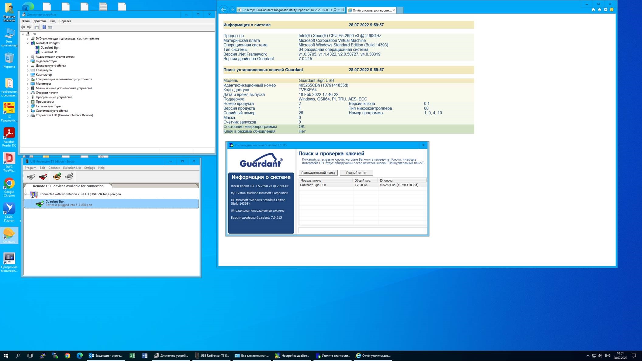642x364 pixels.
Task: Click gray remove exclusion icon in USB Redirector toolbar
Action: tap(69, 176)
